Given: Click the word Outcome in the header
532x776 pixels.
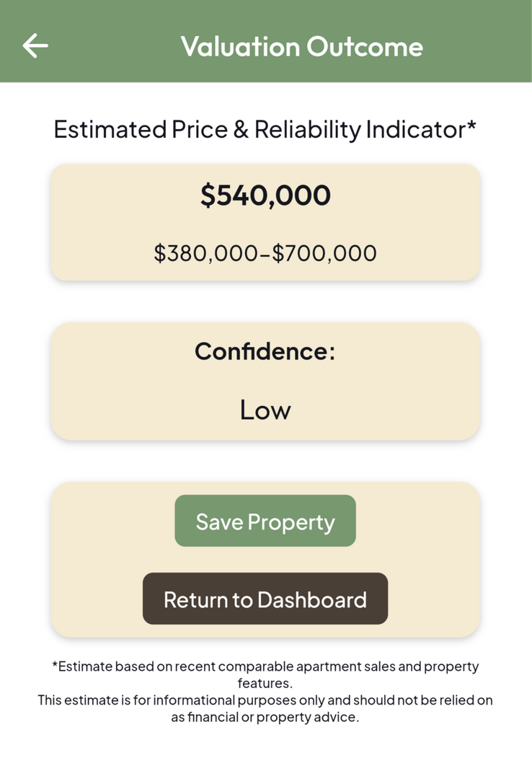Looking at the screenshot, I should [x=365, y=46].
